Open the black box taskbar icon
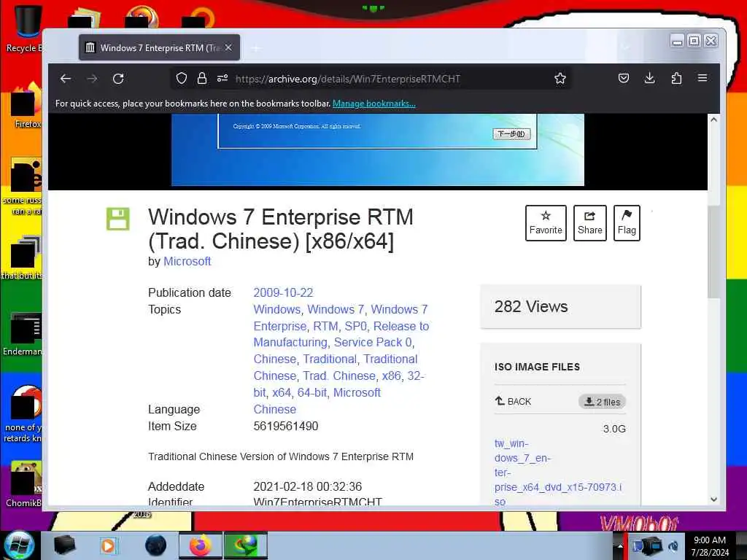The image size is (747, 560). coord(64,545)
